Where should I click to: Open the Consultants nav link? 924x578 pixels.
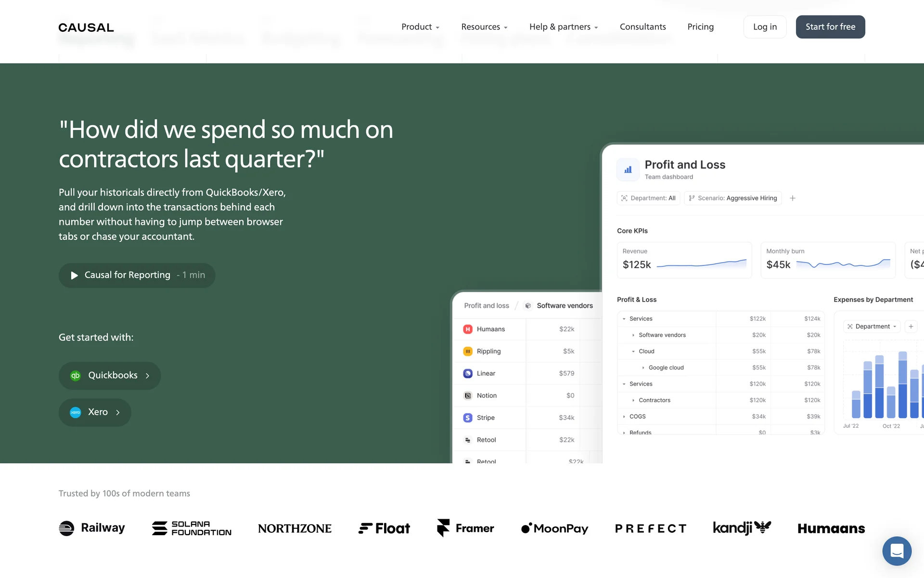pos(642,27)
